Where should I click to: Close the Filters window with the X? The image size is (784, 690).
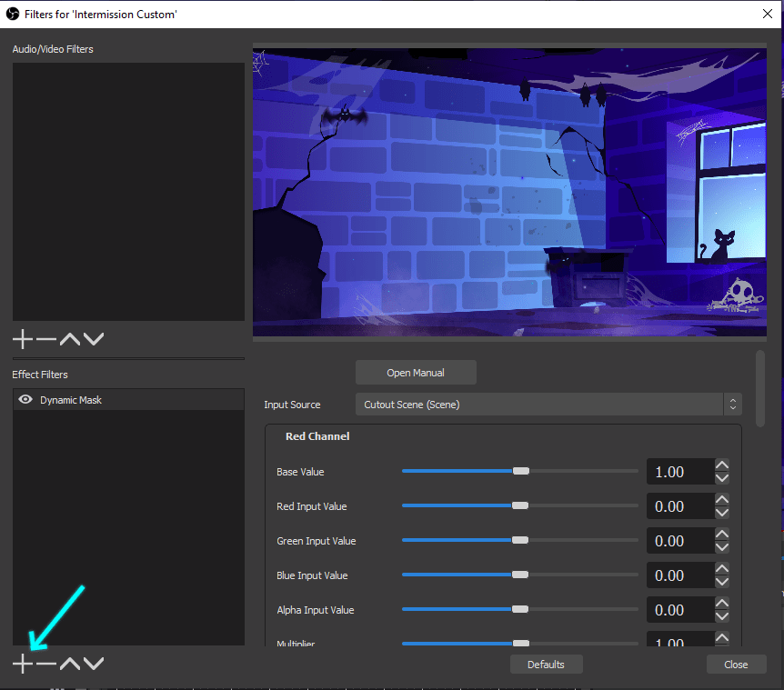click(x=768, y=14)
